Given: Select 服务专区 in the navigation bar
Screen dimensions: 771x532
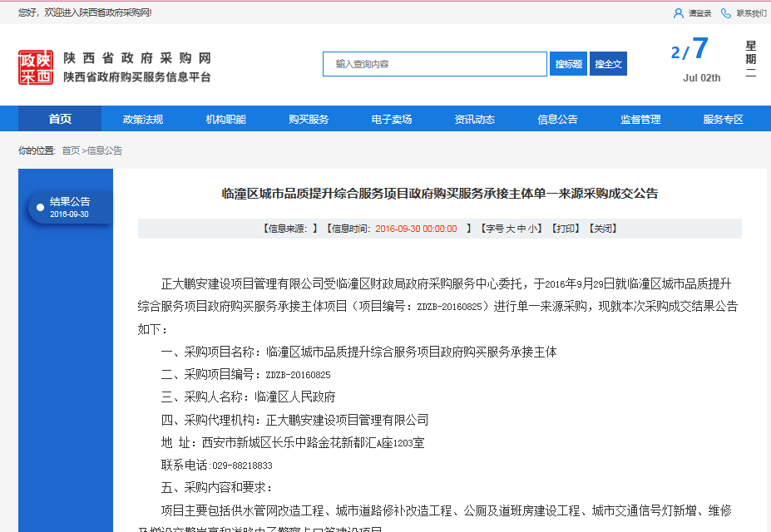Looking at the screenshot, I should coord(724,119).
